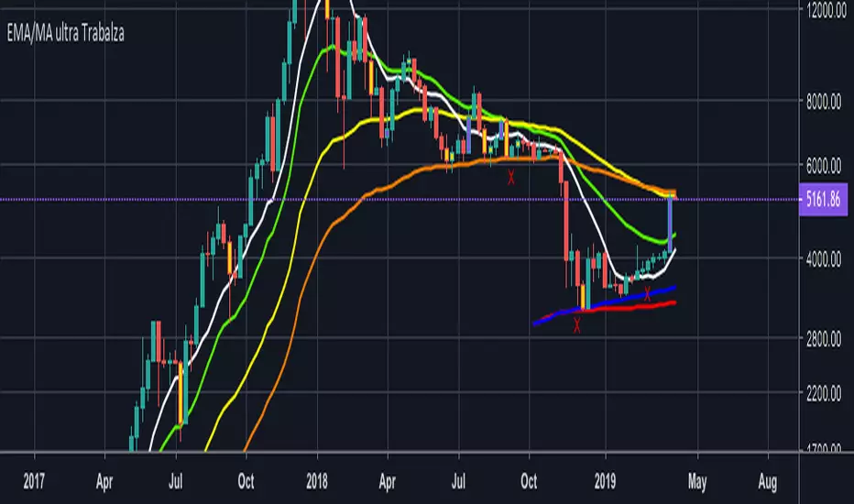854x504 pixels.
Task: Click the 2200.00 price axis label
Action: coord(824,393)
